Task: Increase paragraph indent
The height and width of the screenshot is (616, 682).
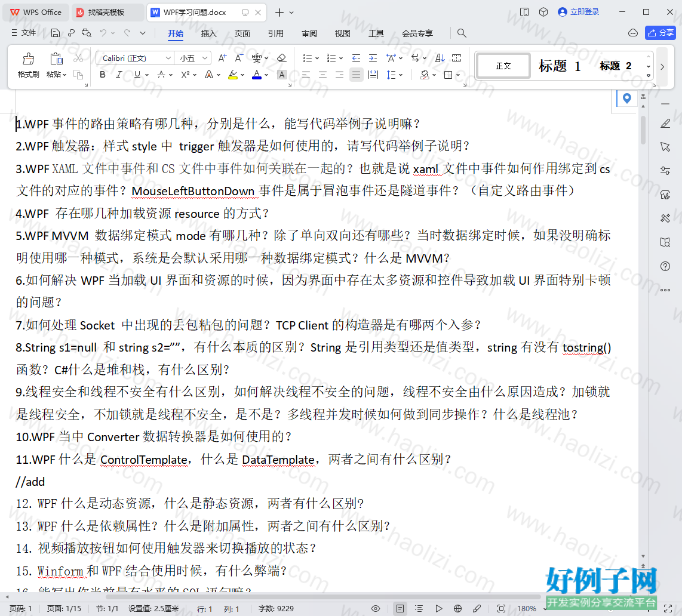Action: click(x=373, y=58)
